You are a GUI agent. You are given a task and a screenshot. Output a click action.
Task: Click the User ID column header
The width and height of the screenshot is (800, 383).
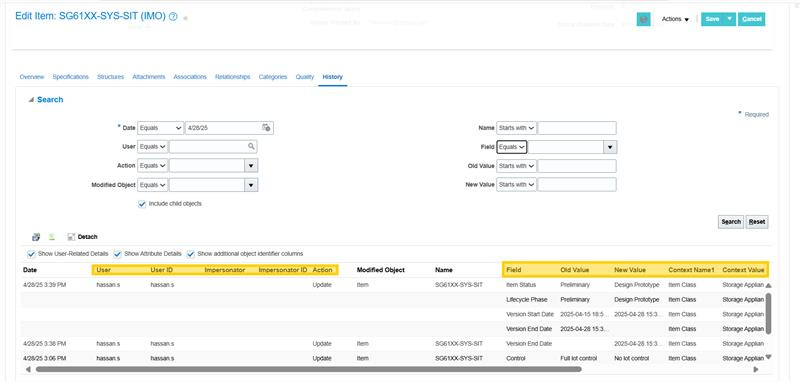click(x=162, y=270)
